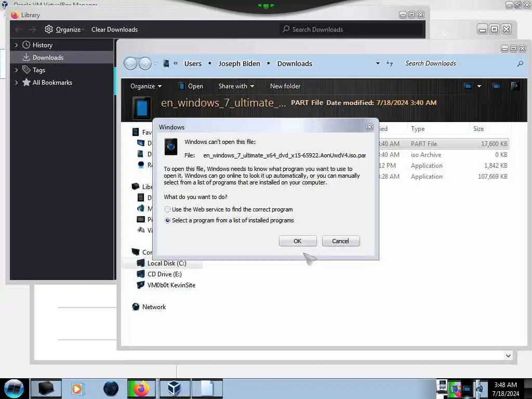Click New folder in Explorer toolbar

coord(285,86)
